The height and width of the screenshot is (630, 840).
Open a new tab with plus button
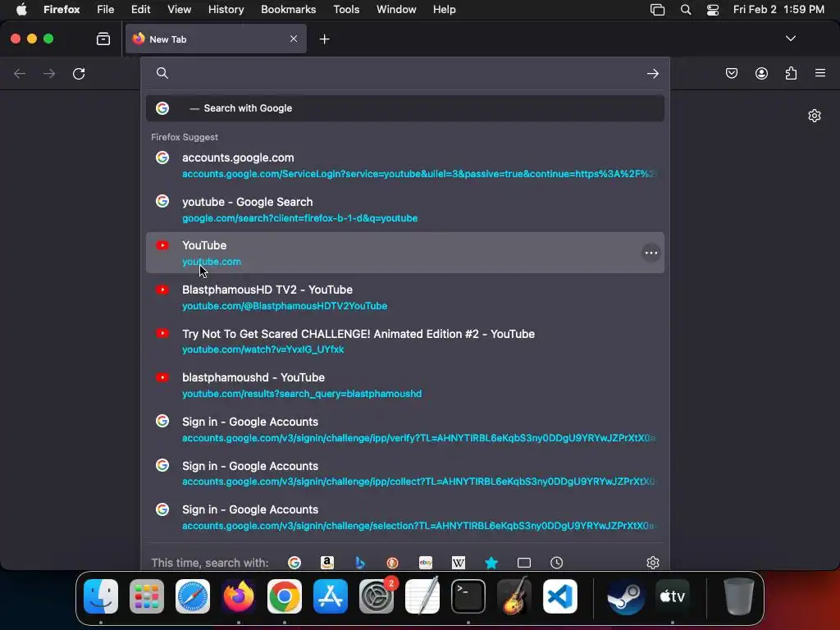(324, 39)
